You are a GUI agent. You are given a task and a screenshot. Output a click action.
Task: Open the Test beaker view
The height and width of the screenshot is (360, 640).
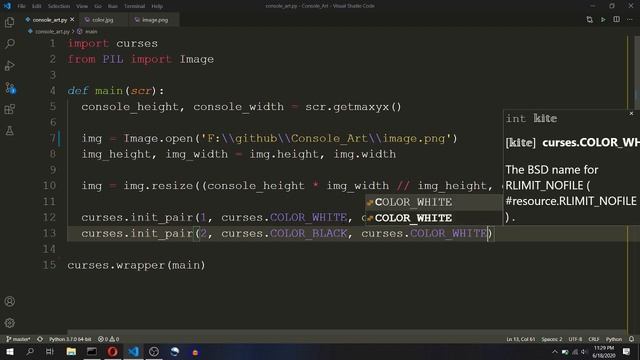pos(9,131)
